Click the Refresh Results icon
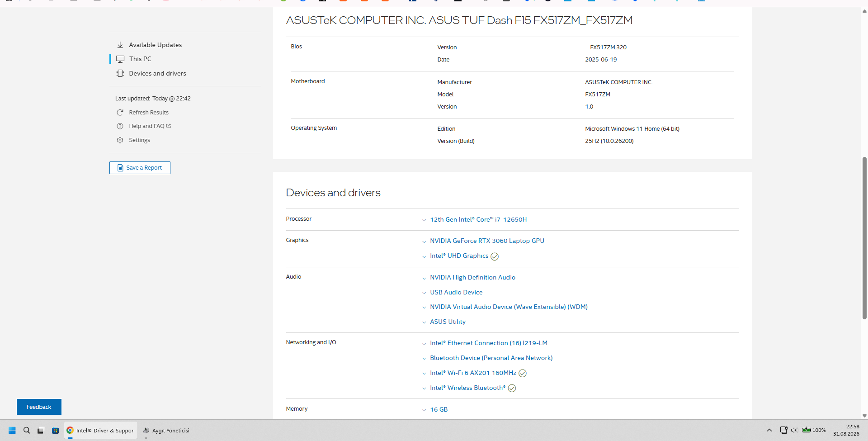 (x=120, y=113)
